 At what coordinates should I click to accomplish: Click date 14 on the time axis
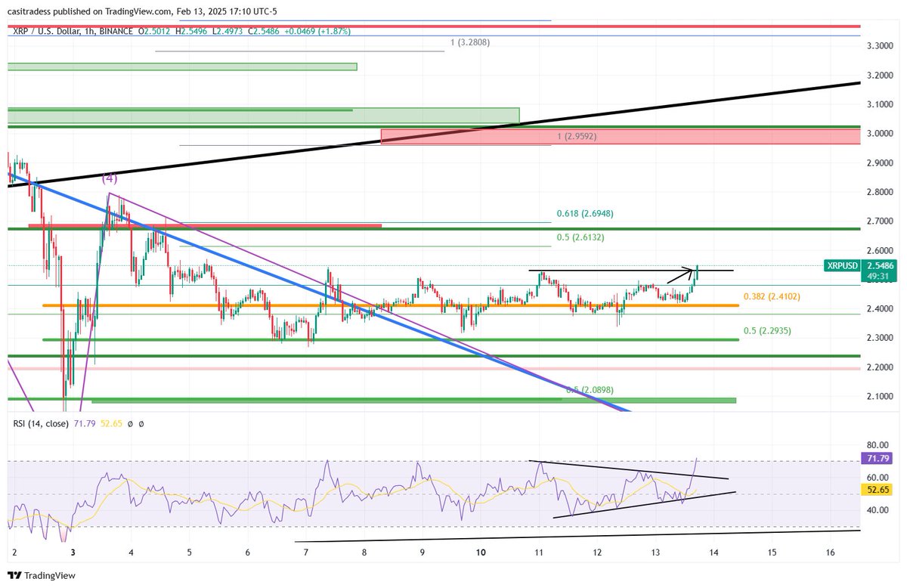pyautogui.click(x=714, y=553)
